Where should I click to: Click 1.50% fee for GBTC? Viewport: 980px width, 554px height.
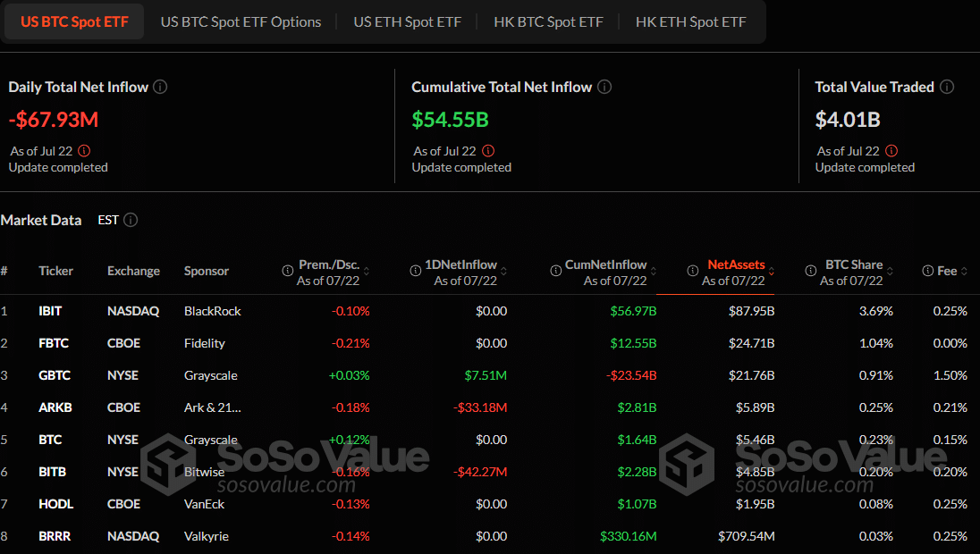(x=950, y=375)
